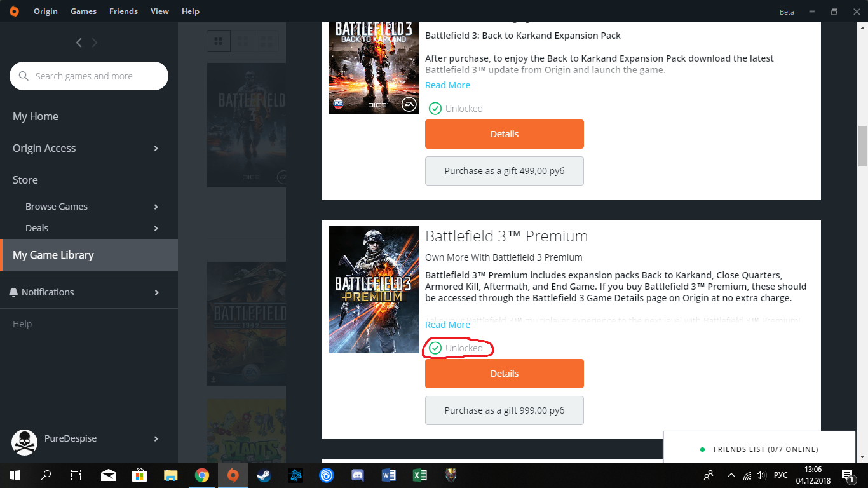The width and height of the screenshot is (868, 488).
Task: Open the Friends menu
Action: (123, 11)
